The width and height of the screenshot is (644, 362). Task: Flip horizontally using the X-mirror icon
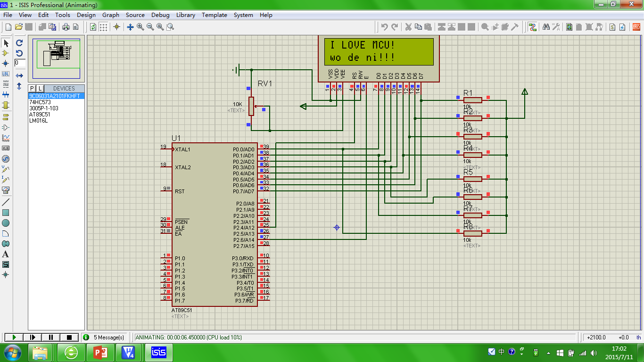tap(19, 75)
